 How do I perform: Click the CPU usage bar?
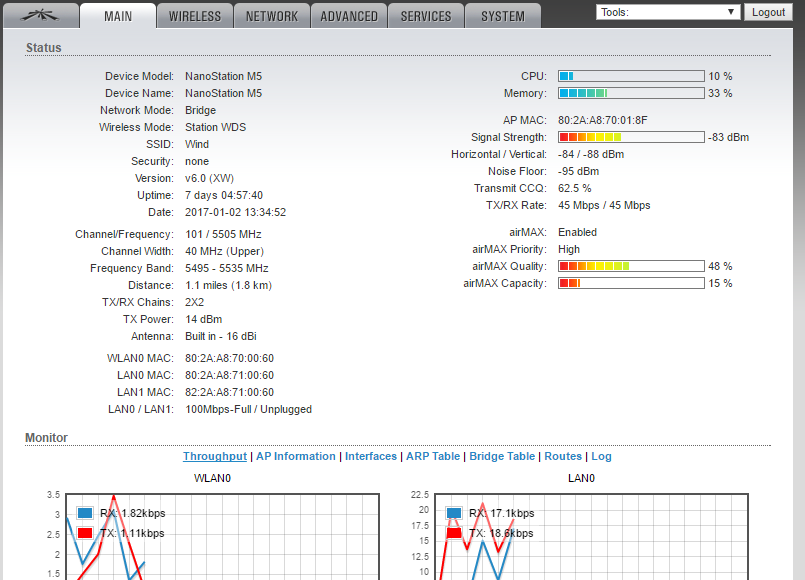631,76
